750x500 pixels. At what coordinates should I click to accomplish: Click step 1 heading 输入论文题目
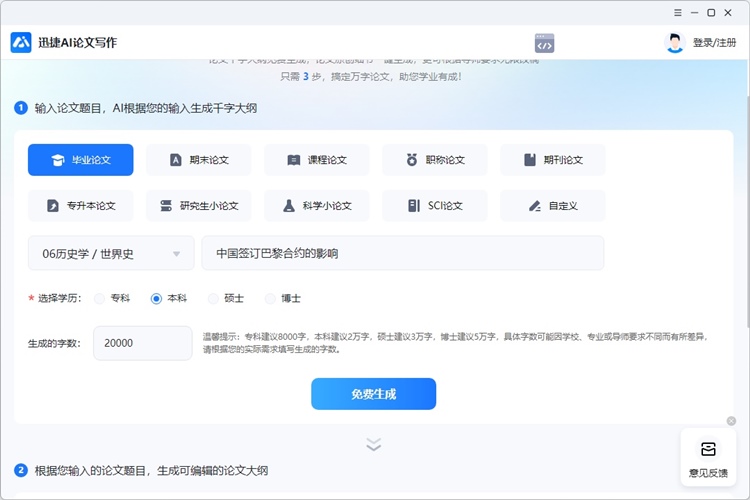pos(145,108)
